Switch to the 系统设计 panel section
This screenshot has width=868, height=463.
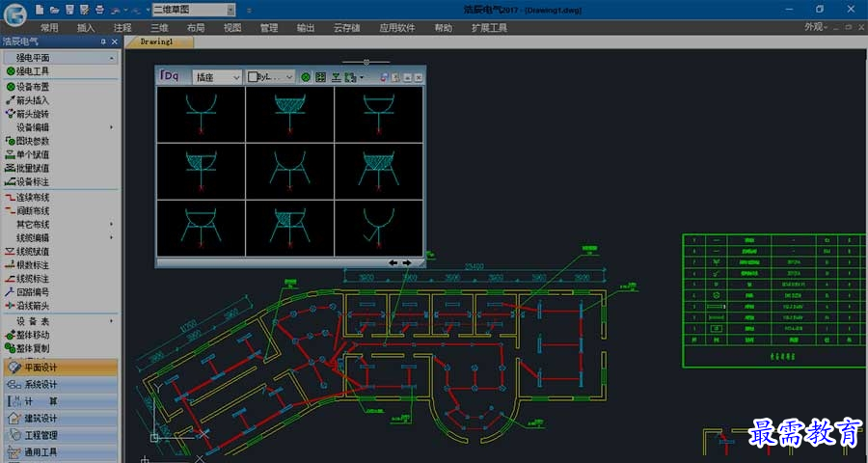tap(61, 385)
